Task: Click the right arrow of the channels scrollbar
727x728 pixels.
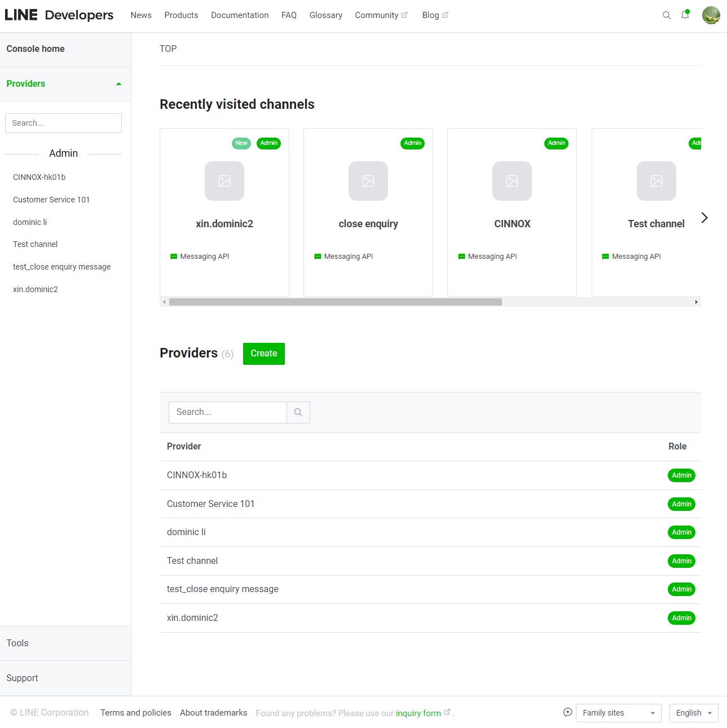Action: [x=697, y=302]
